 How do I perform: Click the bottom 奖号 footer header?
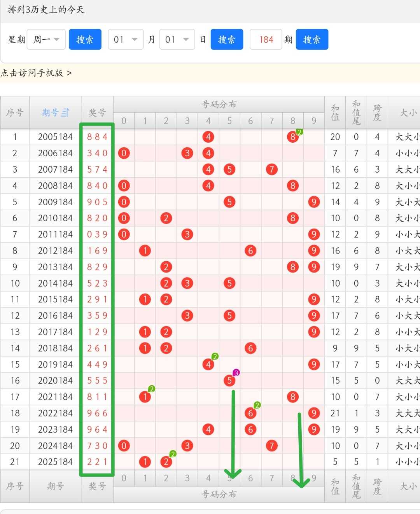97,486
